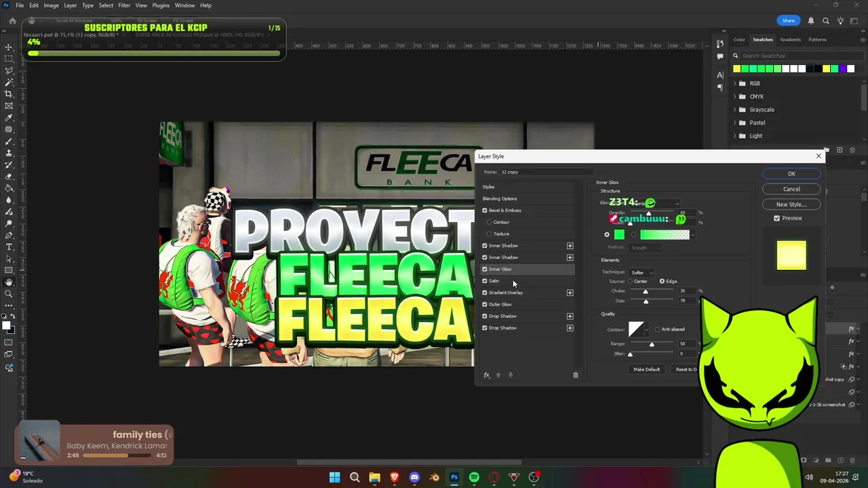868x488 pixels.
Task: Toggle the Satin effect checkbox
Action: [x=485, y=281]
